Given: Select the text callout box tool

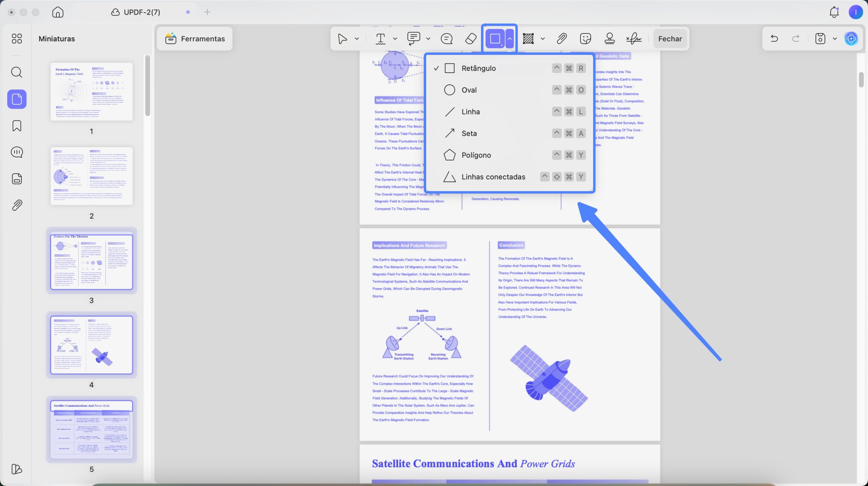Looking at the screenshot, I should coord(413,39).
